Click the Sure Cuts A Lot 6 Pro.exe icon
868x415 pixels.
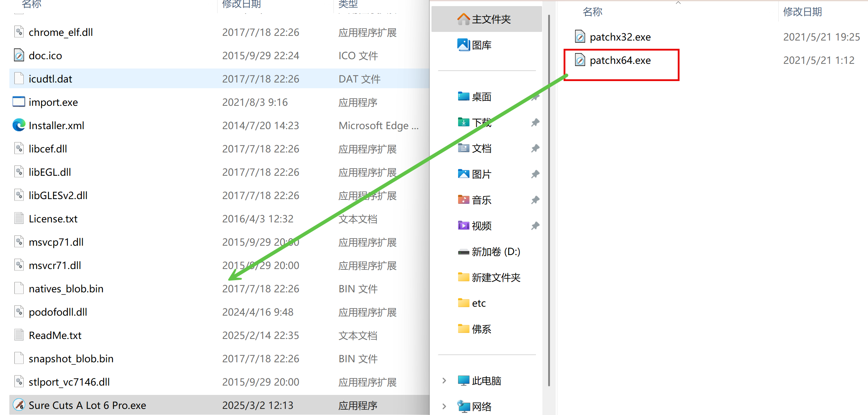click(19, 405)
